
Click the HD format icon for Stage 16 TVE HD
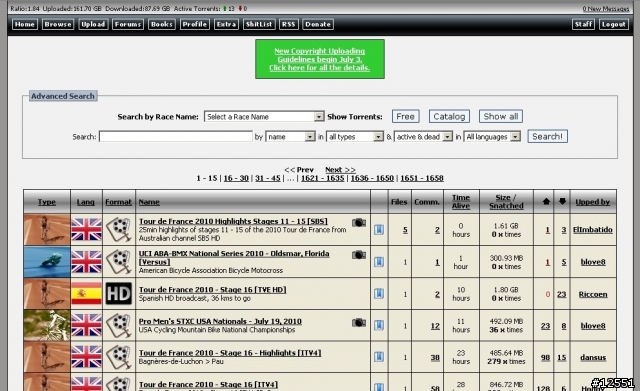(119, 293)
